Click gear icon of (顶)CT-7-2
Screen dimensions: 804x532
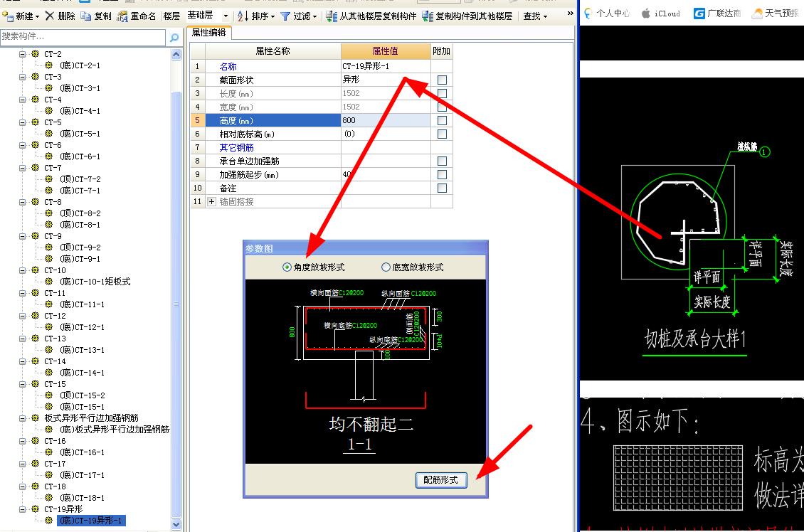point(48,179)
